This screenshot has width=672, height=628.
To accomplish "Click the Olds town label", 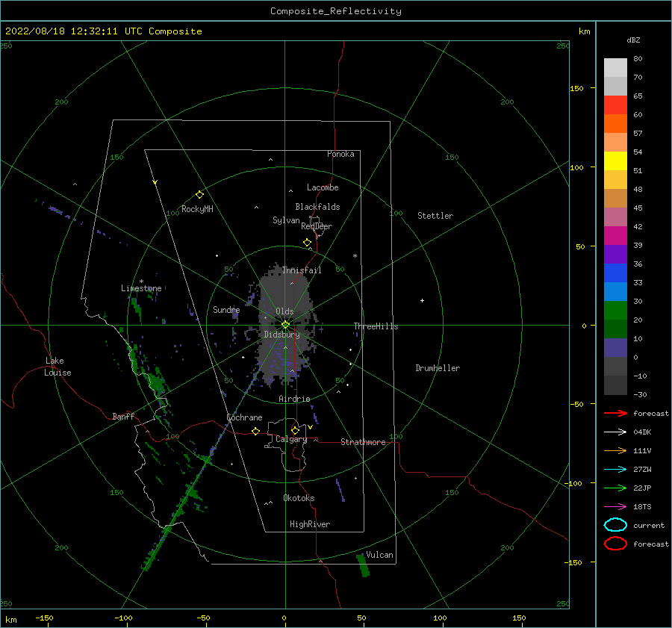I will click(284, 311).
